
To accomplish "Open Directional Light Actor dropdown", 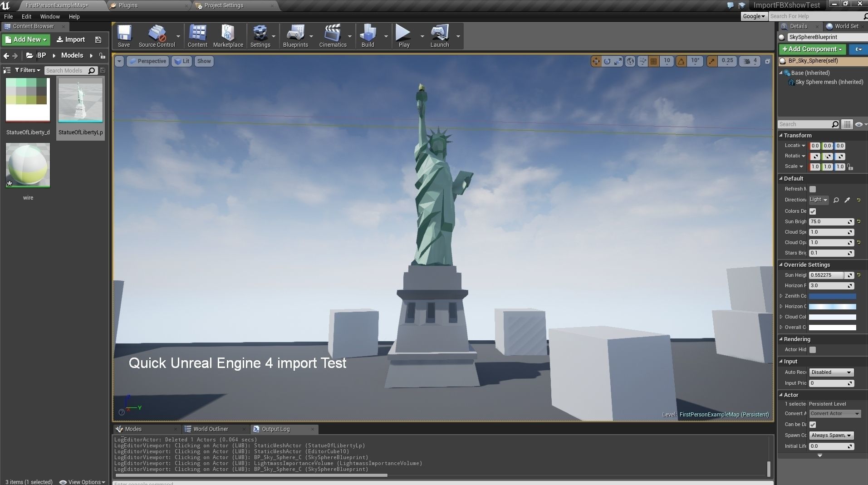I will tap(819, 200).
